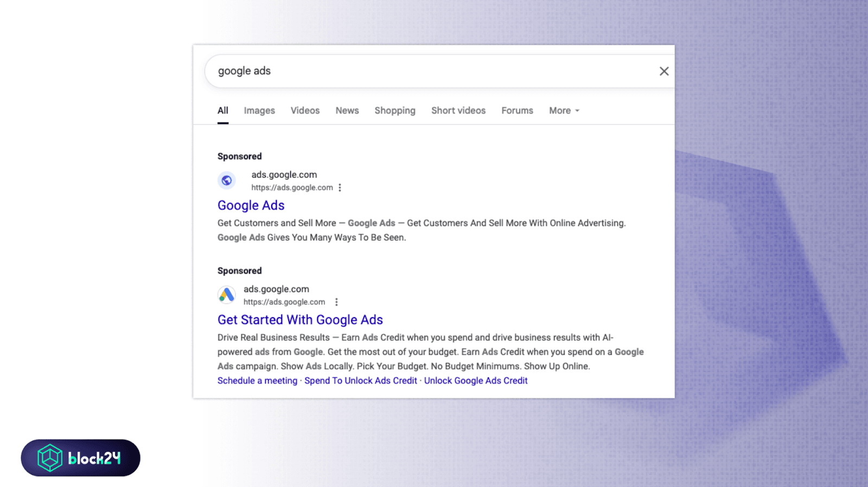Image resolution: width=868 pixels, height=487 pixels.
Task: Open Unlock Google Ads Credit sitelink
Action: [476, 381]
